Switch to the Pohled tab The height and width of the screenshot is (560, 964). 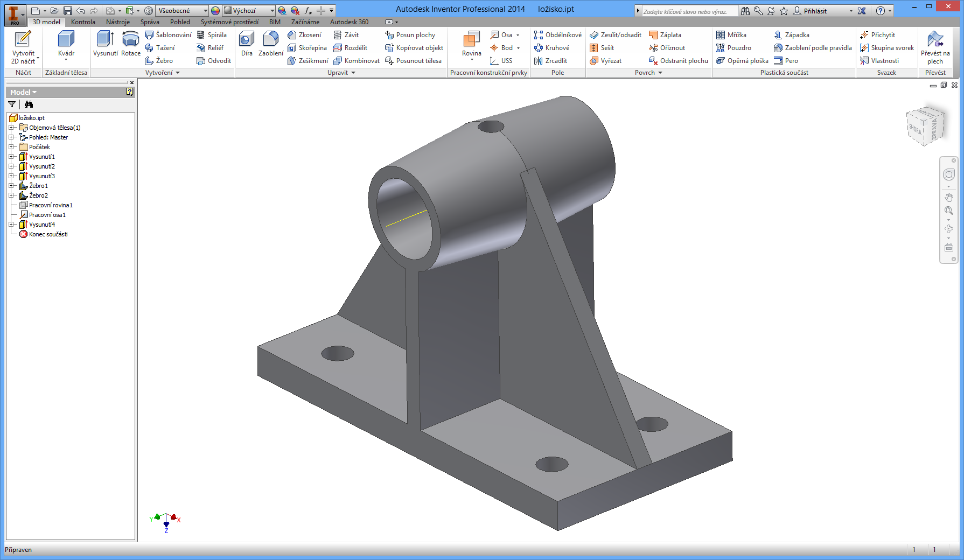[180, 22]
